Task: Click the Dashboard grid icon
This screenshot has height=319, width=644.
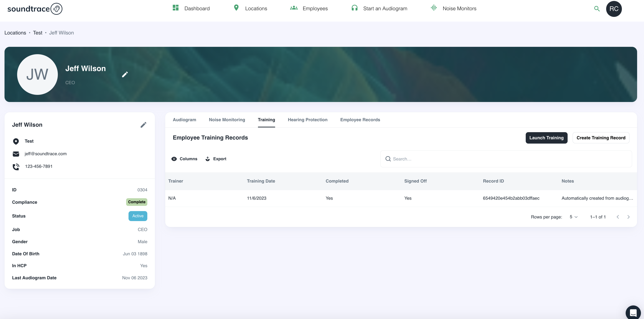Action: [175, 8]
